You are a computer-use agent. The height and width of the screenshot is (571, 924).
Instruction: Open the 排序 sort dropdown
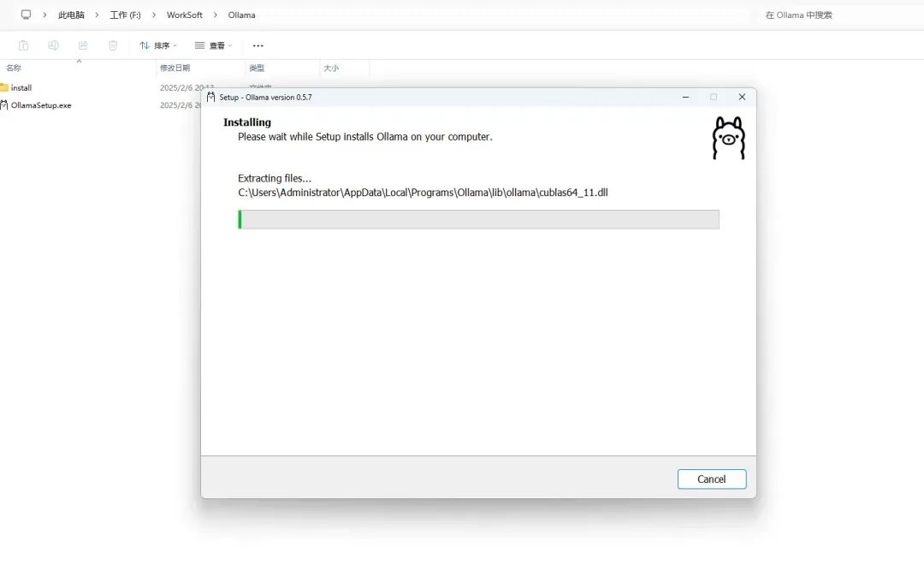click(158, 45)
